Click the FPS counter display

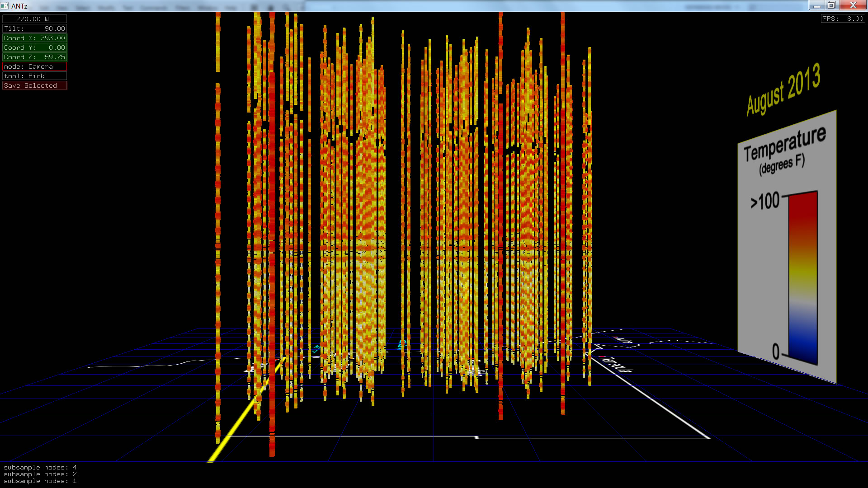843,19
